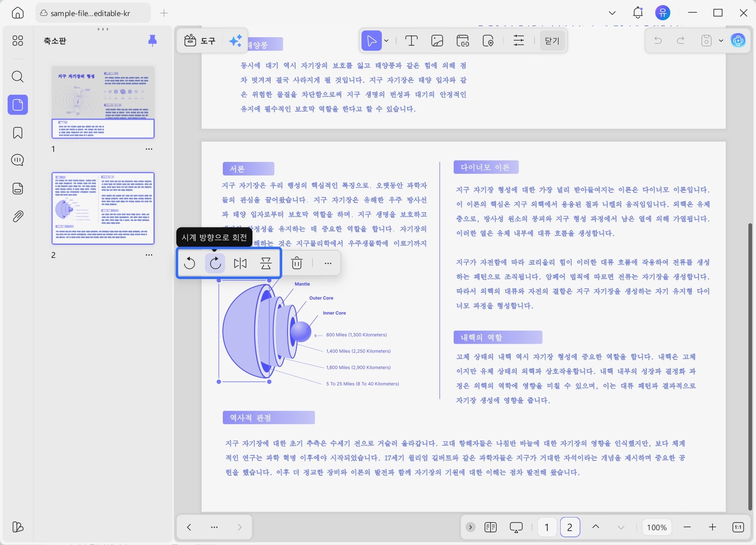Click the 다이너모 이론 heading

pos(486,167)
